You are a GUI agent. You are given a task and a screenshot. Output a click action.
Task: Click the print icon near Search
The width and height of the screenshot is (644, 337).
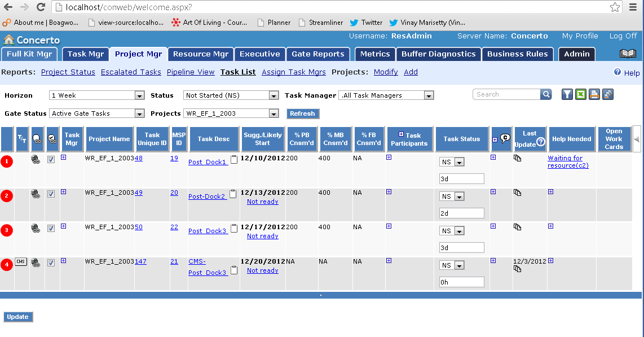[594, 94]
